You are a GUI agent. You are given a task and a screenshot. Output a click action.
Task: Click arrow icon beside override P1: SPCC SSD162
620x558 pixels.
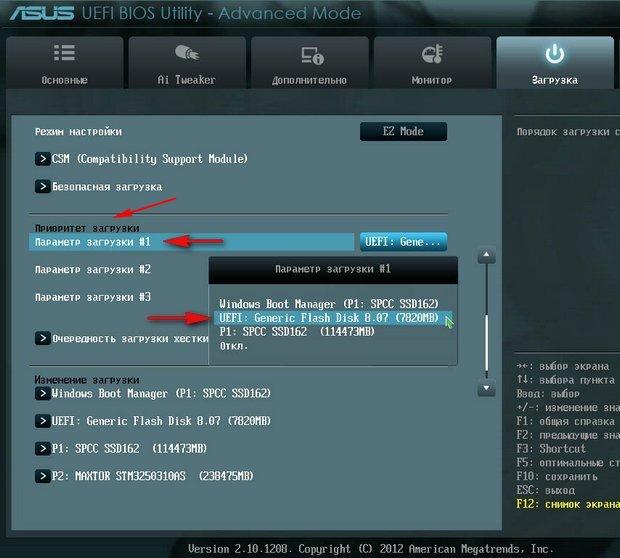[x=42, y=448]
